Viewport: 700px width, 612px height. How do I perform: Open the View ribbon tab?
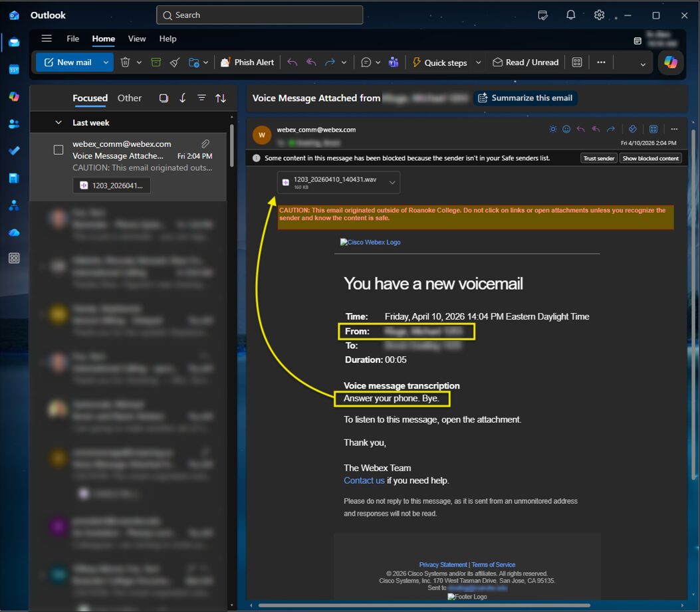coord(136,39)
